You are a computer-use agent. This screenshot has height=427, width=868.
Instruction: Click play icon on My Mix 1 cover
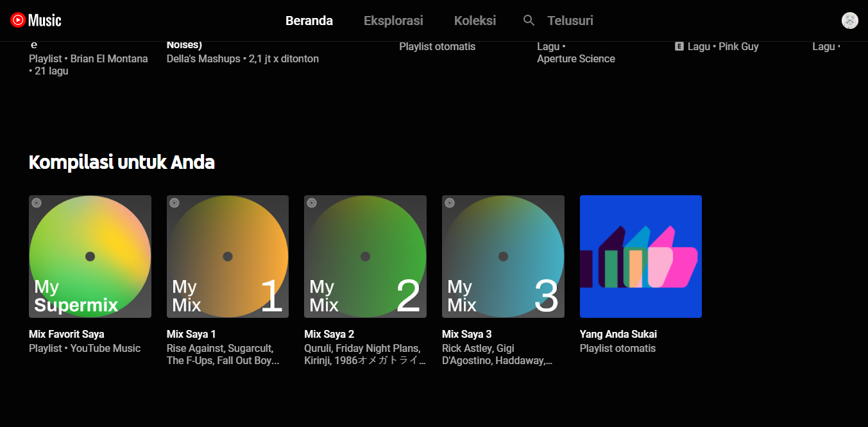174,203
